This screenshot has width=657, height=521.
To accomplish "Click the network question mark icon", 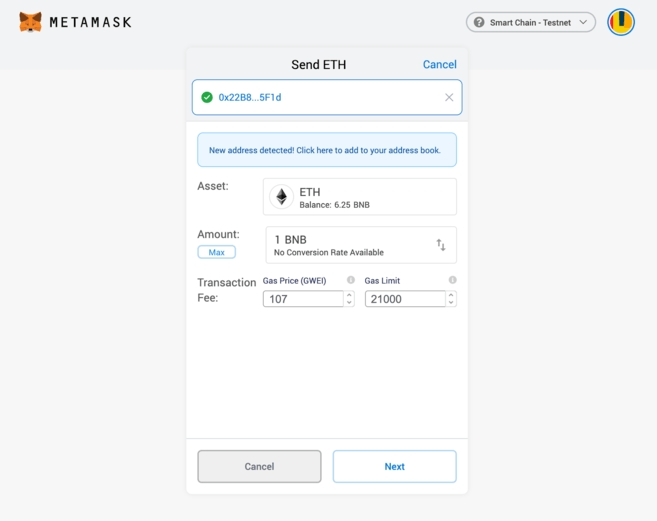I will [479, 22].
